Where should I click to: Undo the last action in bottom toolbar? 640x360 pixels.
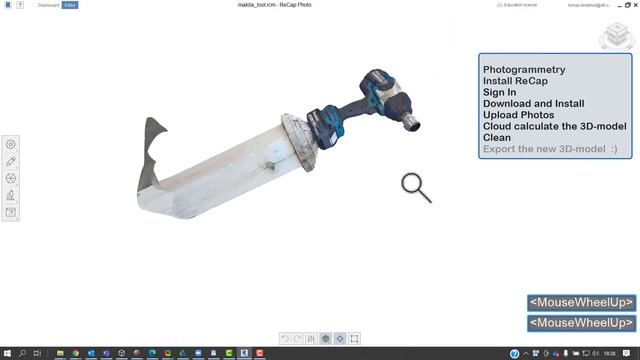[x=285, y=338]
